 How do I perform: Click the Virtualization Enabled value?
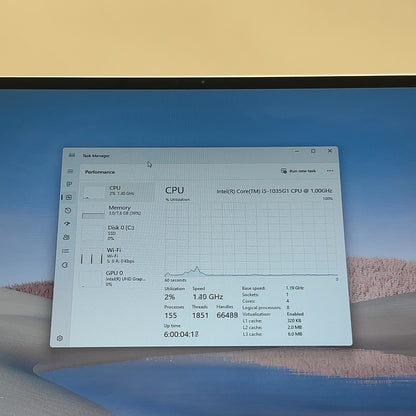(x=295, y=314)
